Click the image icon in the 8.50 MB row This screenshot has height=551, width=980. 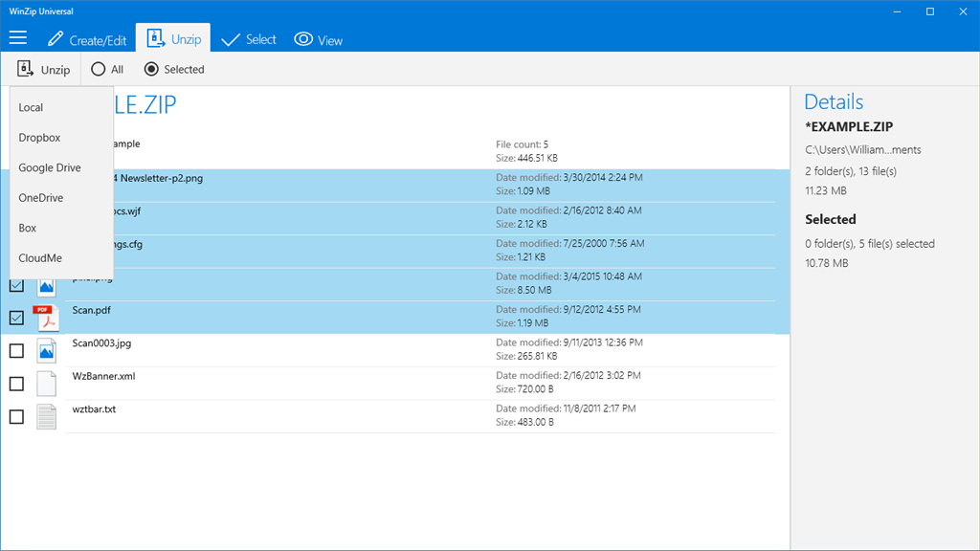46,286
